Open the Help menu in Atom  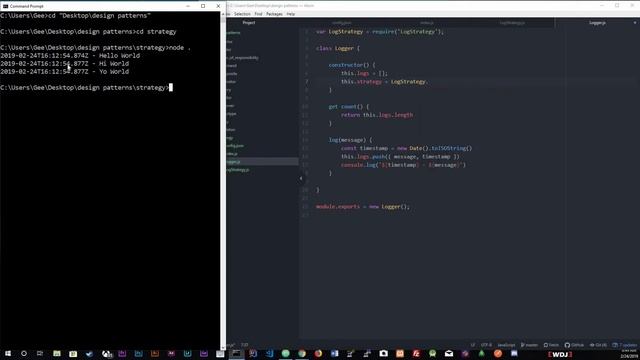pyautogui.click(x=291, y=14)
